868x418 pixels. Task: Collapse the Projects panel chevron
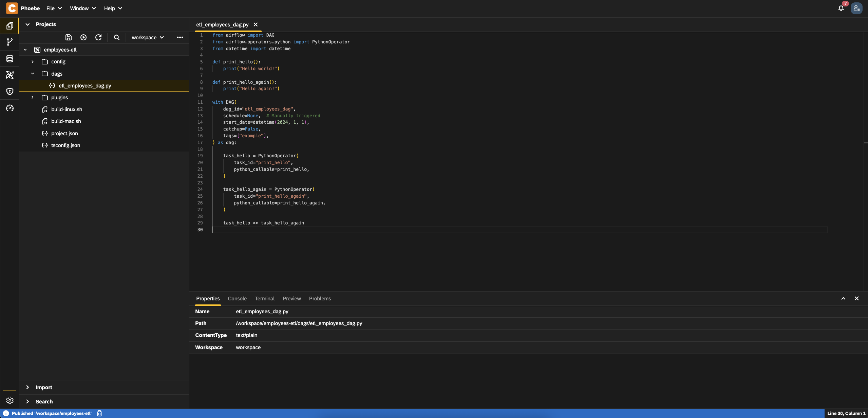[x=27, y=24]
